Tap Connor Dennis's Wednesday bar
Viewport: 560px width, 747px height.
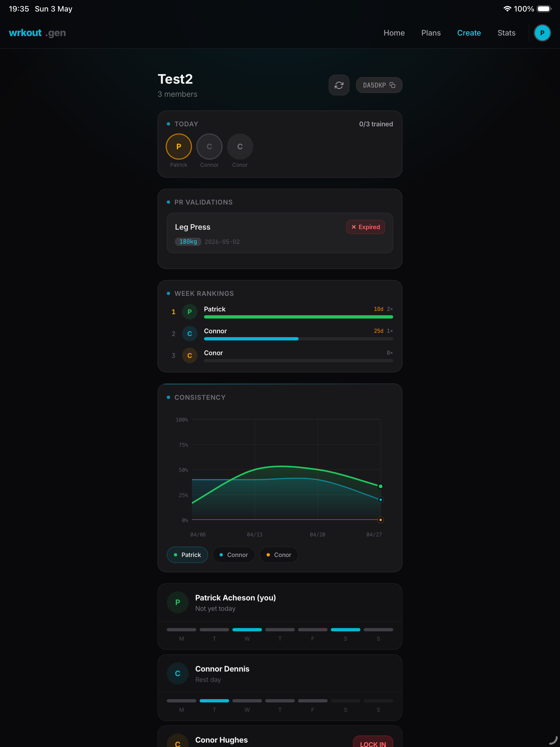(x=247, y=701)
